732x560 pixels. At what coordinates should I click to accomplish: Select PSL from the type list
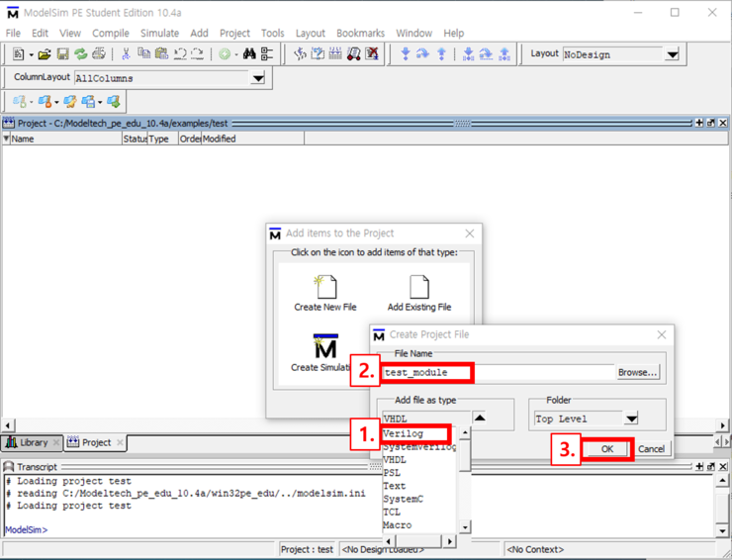[418, 473]
